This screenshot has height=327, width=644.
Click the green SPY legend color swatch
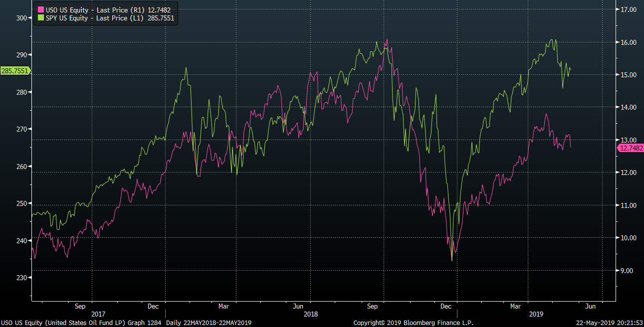40,18
